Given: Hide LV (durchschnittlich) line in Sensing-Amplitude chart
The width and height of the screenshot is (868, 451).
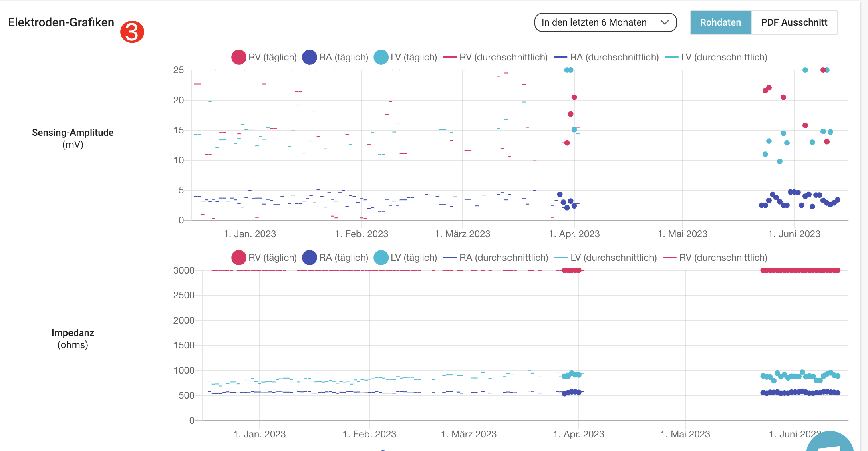Looking at the screenshot, I should (x=716, y=57).
